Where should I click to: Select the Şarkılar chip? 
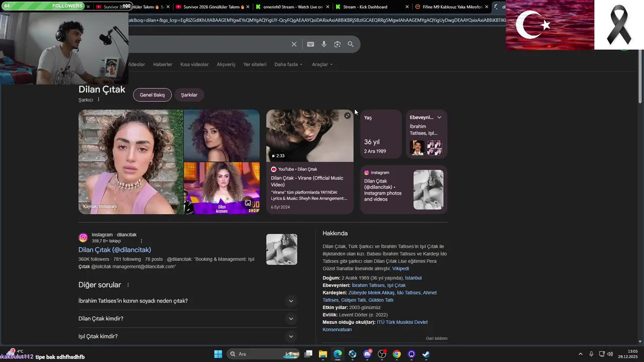[189, 95]
